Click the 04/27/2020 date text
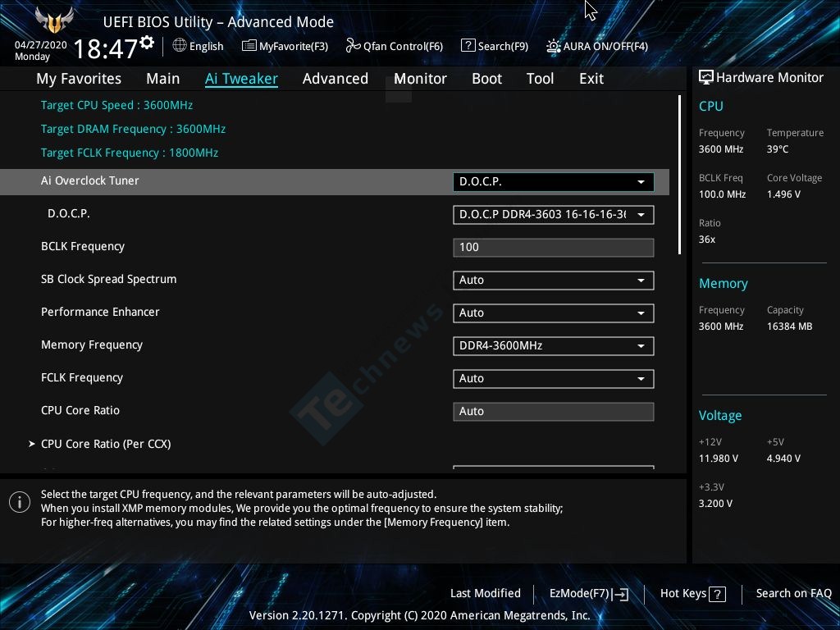 [x=41, y=45]
